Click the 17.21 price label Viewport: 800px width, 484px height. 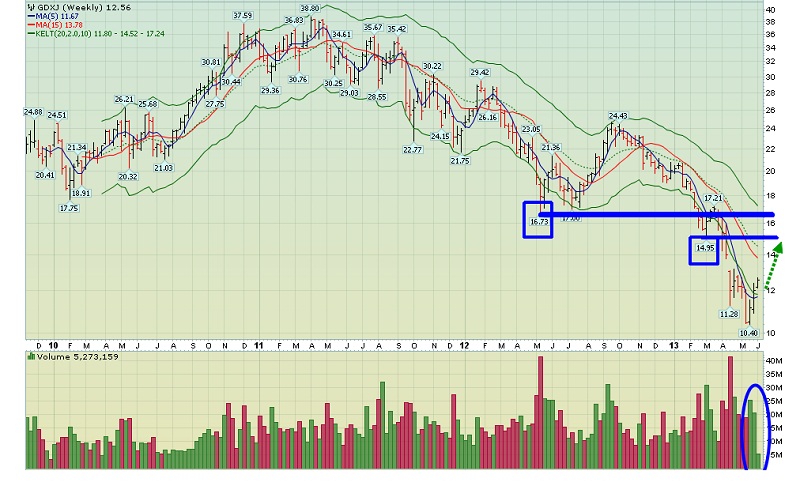713,198
